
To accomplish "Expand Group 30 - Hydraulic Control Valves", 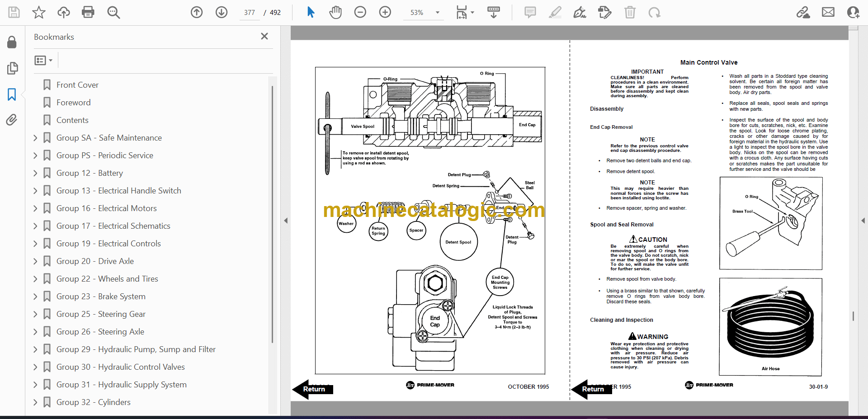I will click(35, 367).
